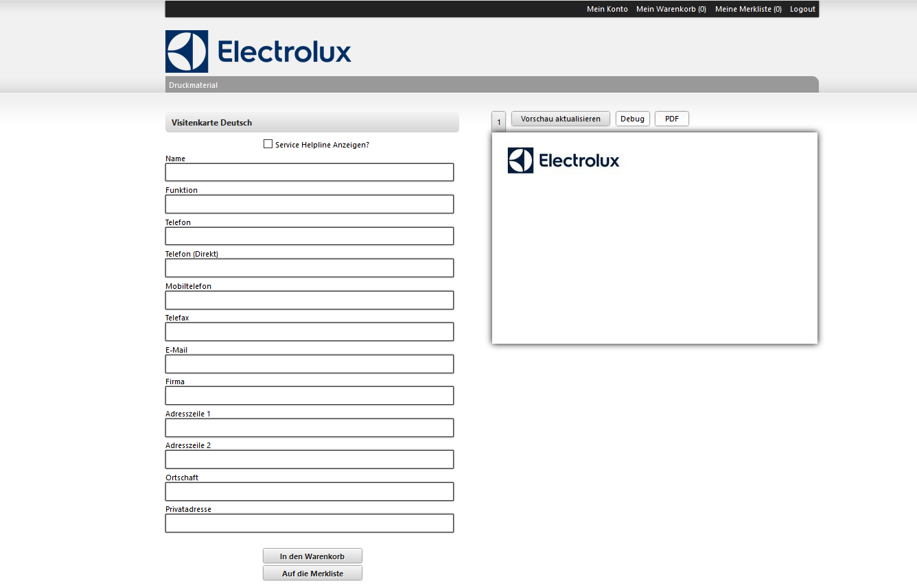This screenshot has width=917, height=588.
Task: Focus the Firma input field
Action: (310, 395)
